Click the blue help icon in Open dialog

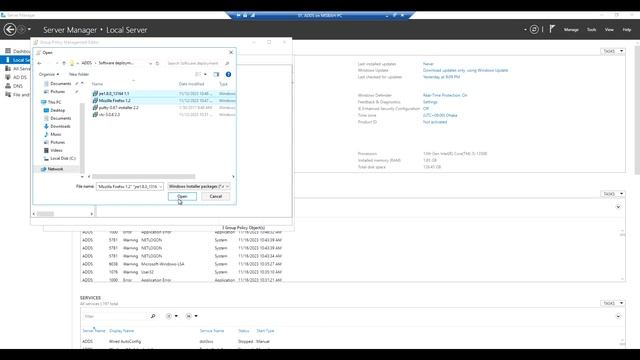click(228, 74)
